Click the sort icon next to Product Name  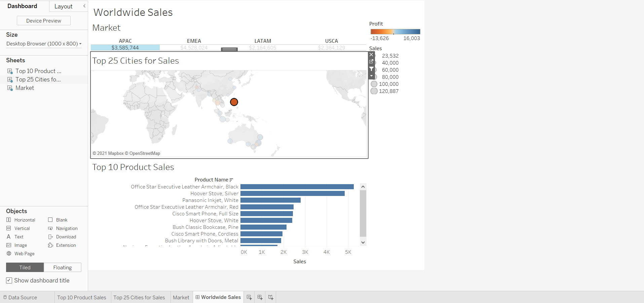pyautogui.click(x=231, y=180)
